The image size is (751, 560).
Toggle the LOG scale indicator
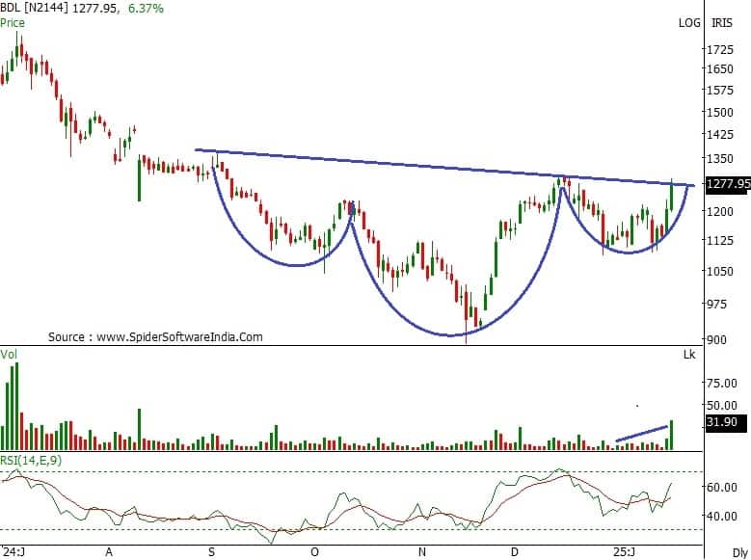tap(690, 22)
